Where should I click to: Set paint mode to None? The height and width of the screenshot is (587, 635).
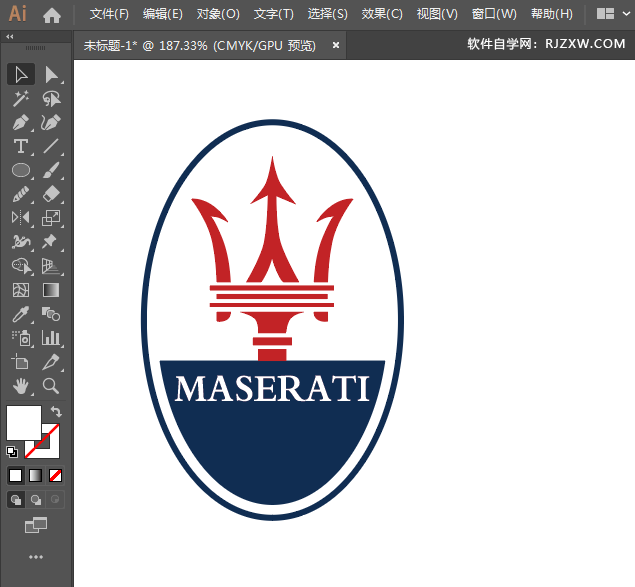click(56, 475)
